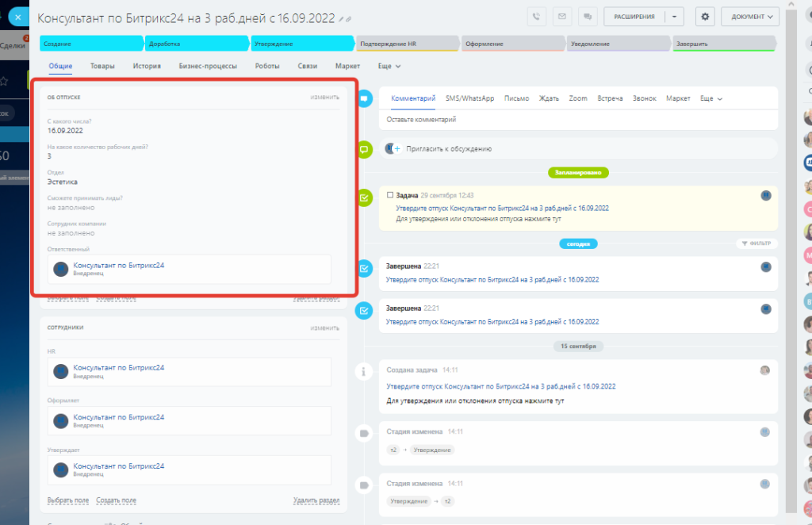Click avatar icon in Утверждает field
The image size is (812, 525).
click(61, 470)
